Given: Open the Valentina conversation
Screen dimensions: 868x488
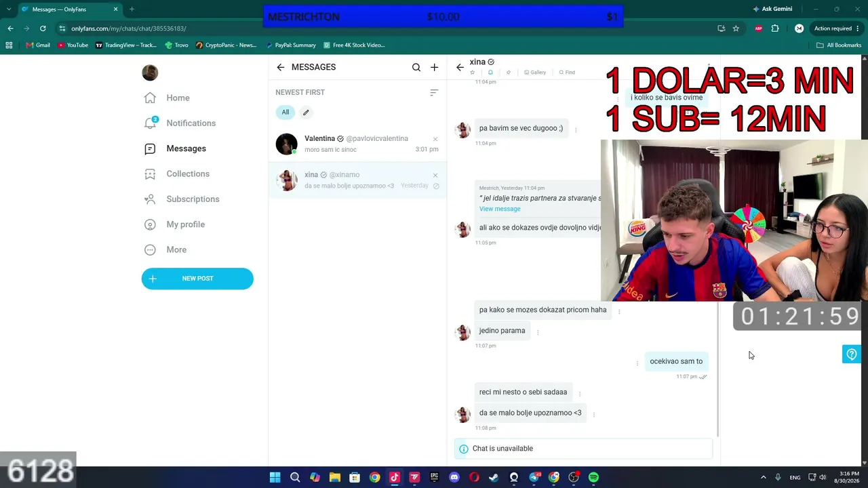Looking at the screenshot, I should pyautogui.click(x=357, y=144).
